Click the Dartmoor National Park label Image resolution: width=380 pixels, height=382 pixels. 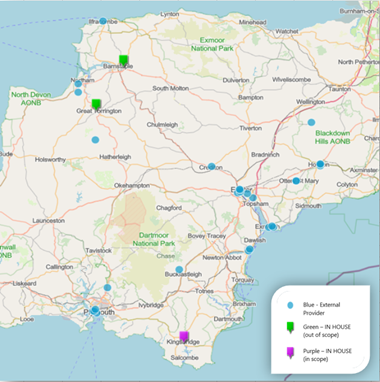pos(154,239)
